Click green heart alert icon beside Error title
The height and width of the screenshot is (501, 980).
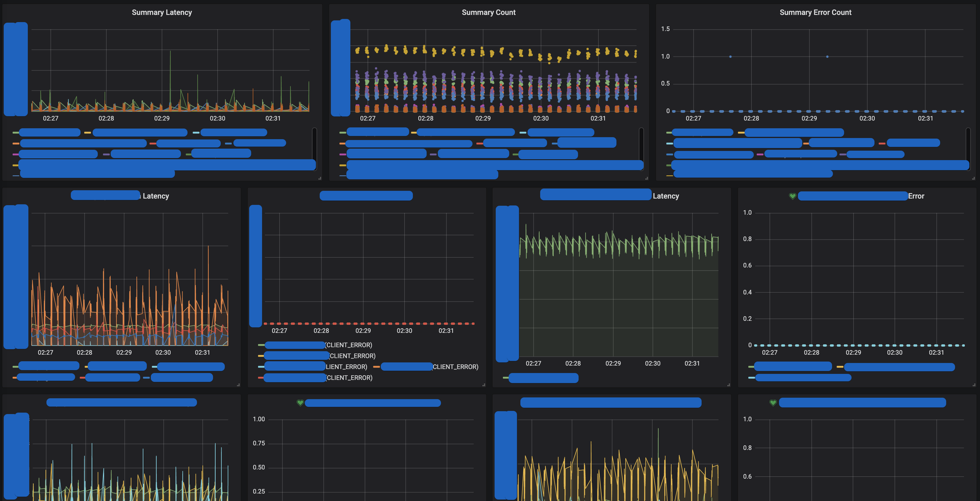pyautogui.click(x=792, y=196)
